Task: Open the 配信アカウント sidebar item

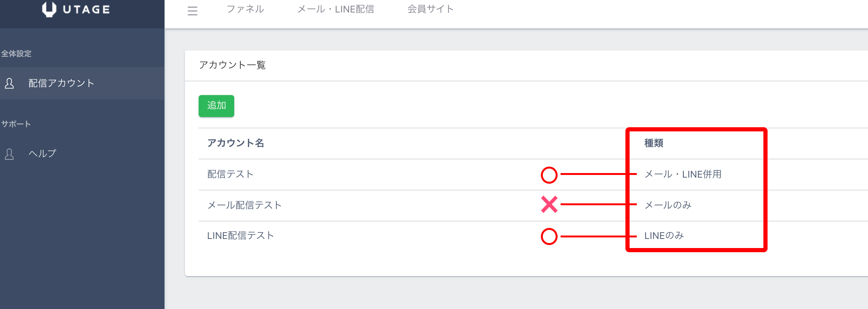Action: point(82,83)
